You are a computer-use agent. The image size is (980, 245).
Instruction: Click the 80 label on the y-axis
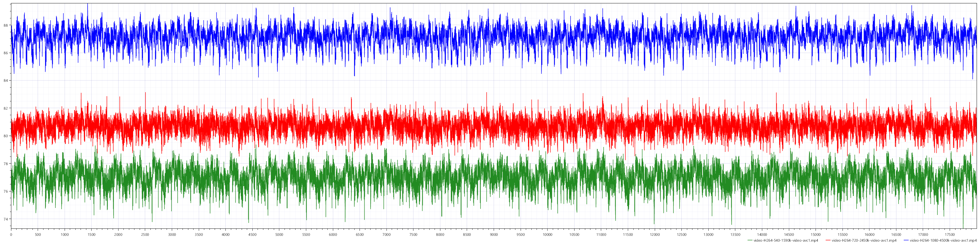tap(6, 136)
